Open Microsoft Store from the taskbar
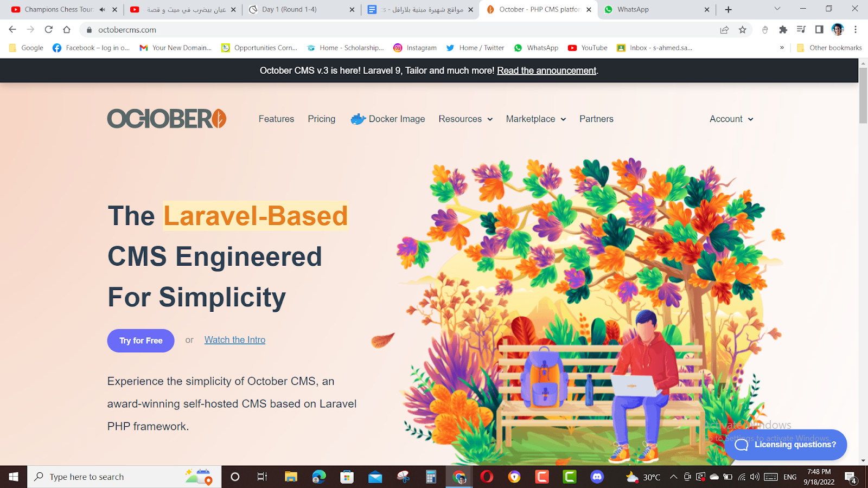This screenshot has height=488, width=868. coord(347,477)
